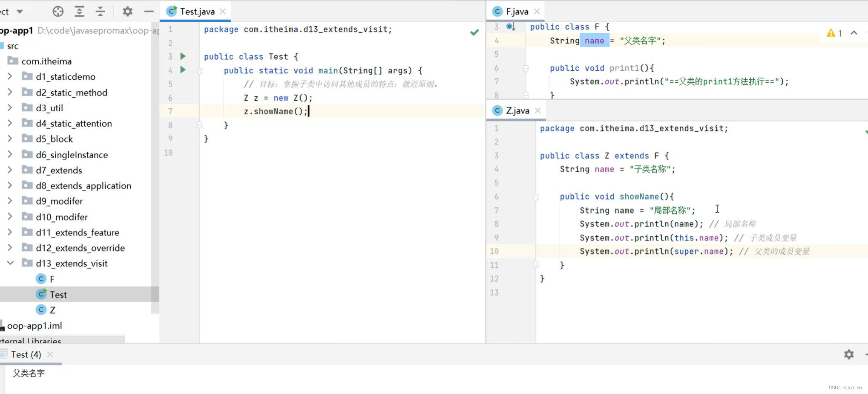
Task: Run main method via gutter arrow
Action: [183, 70]
